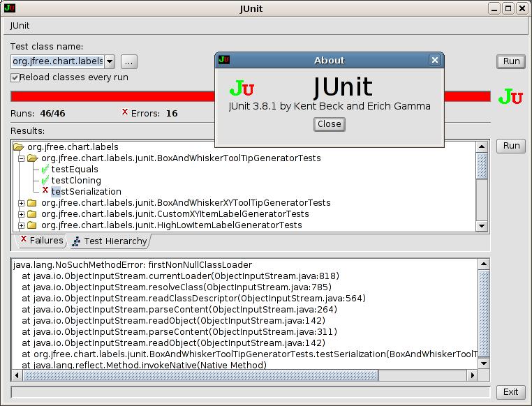Click the stack trace vertical scrollbar thumb

pos(484,313)
